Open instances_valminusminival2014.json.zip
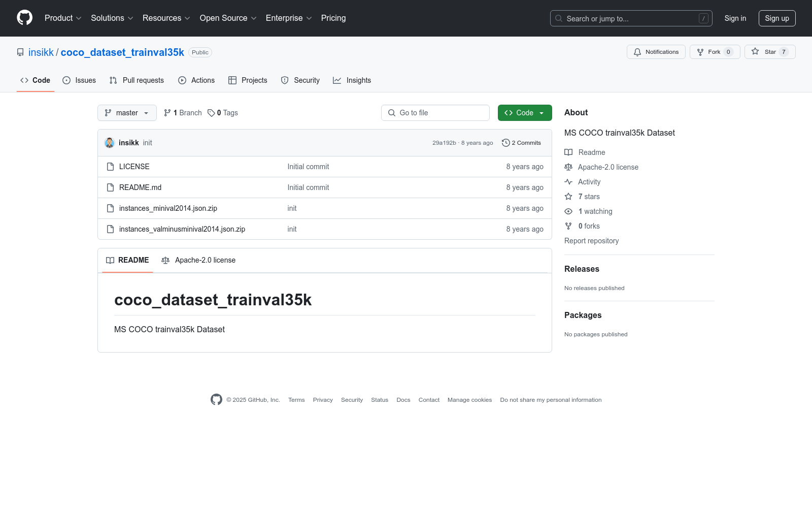 [x=182, y=229]
